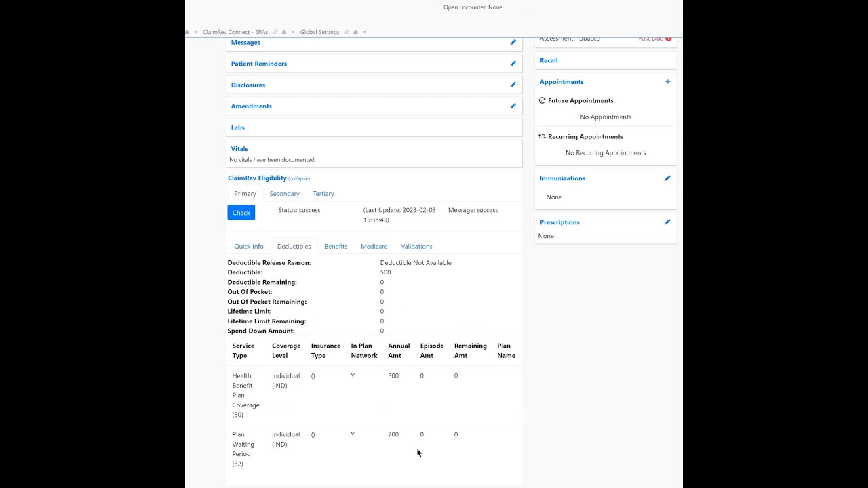Click the 'Deductible Release Reason:' label
This screenshot has height=488, width=868.
[269, 263]
